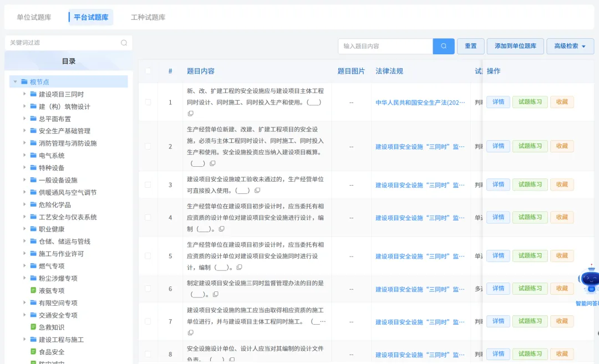This screenshot has height=364, width=599.
Task: Click 添加到单位题库 button
Action: click(x=515, y=46)
